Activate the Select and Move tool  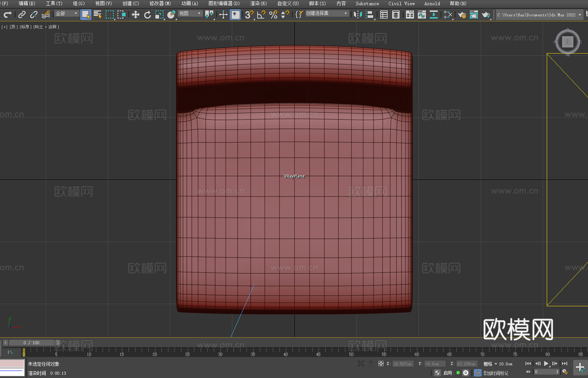coord(136,14)
